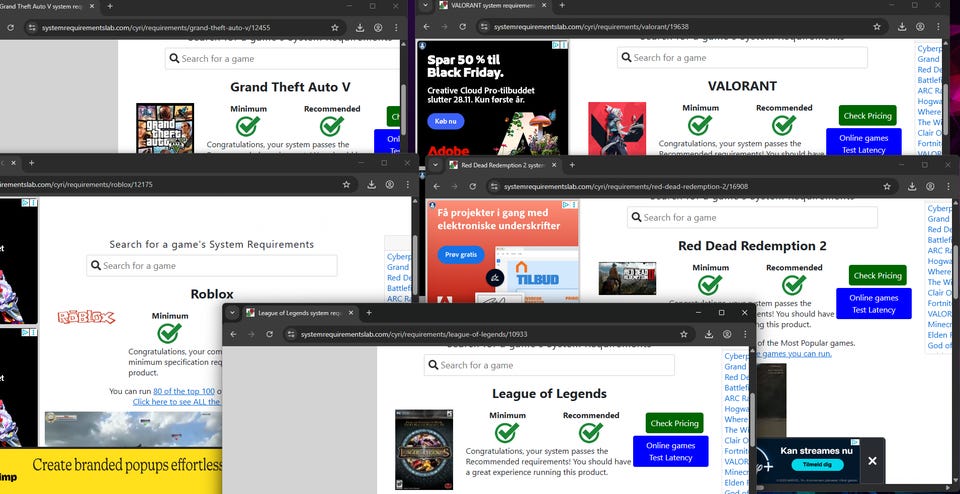This screenshot has width=960, height=494.
Task: Bookmark the Roblox page with star
Action: pos(347,184)
